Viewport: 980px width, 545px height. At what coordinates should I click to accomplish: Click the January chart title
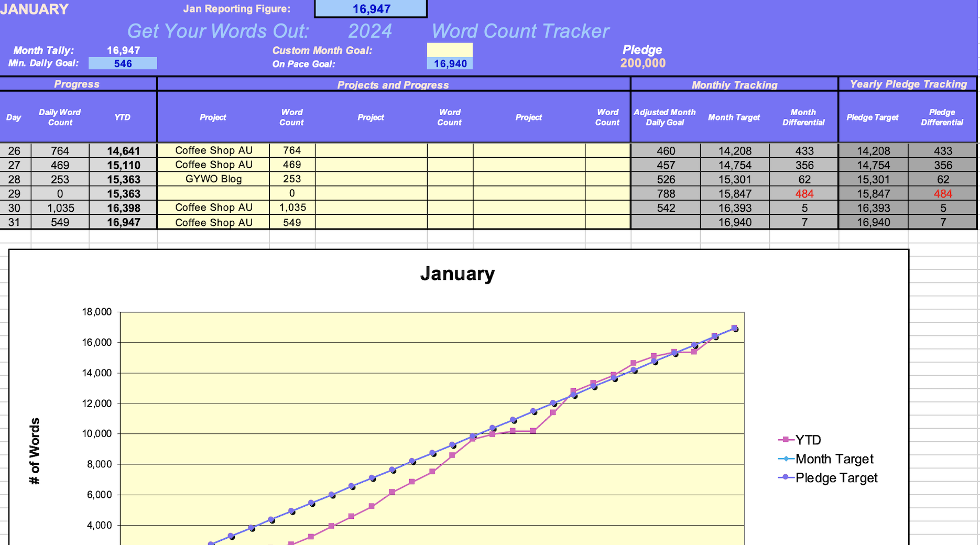coord(457,274)
